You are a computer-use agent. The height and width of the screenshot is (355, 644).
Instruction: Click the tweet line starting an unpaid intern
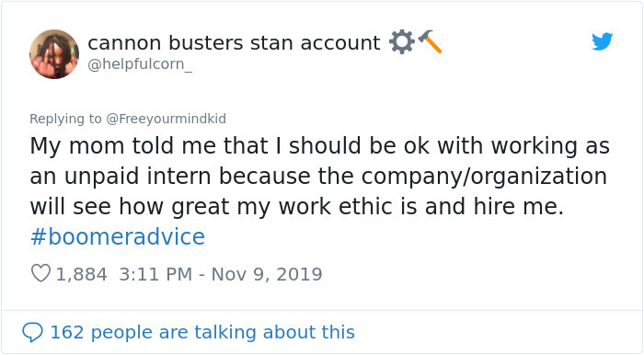(318, 177)
